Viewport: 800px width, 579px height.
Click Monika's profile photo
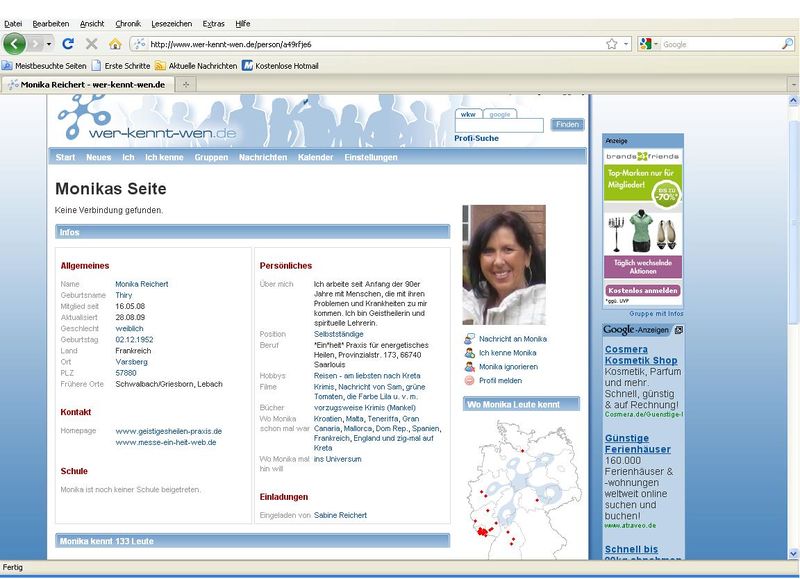point(504,265)
